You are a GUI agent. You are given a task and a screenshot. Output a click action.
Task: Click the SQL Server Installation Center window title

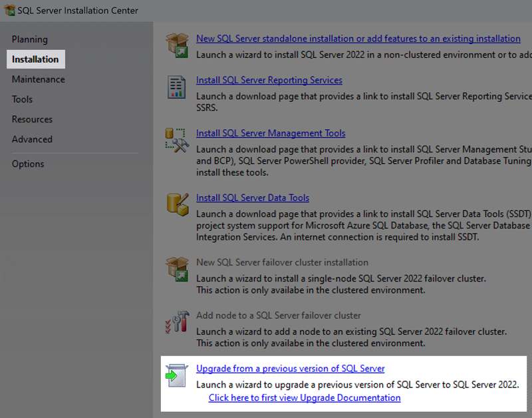(78, 11)
